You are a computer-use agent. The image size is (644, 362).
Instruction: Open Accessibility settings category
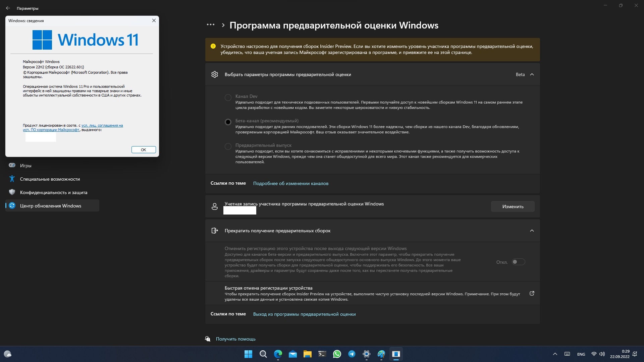click(52, 179)
